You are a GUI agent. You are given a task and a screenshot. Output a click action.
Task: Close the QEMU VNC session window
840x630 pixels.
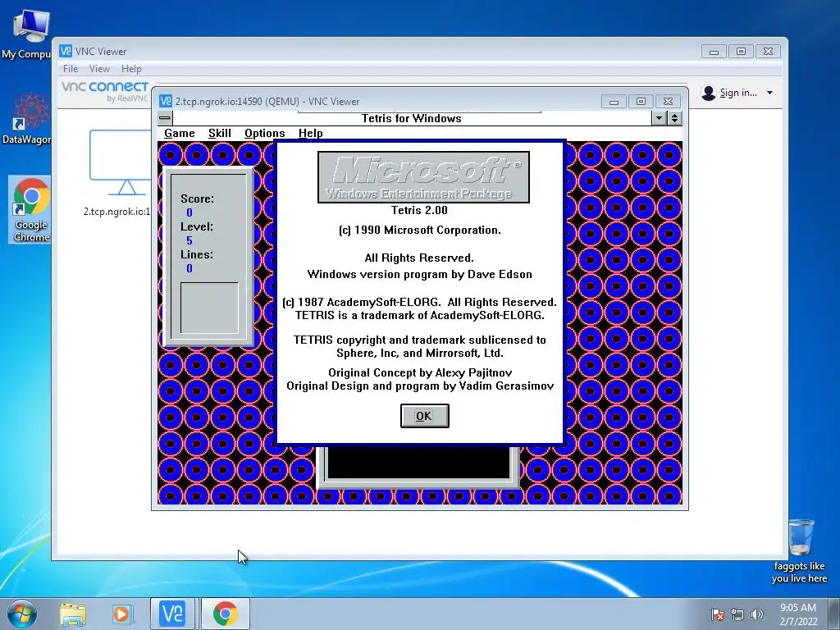point(668,101)
